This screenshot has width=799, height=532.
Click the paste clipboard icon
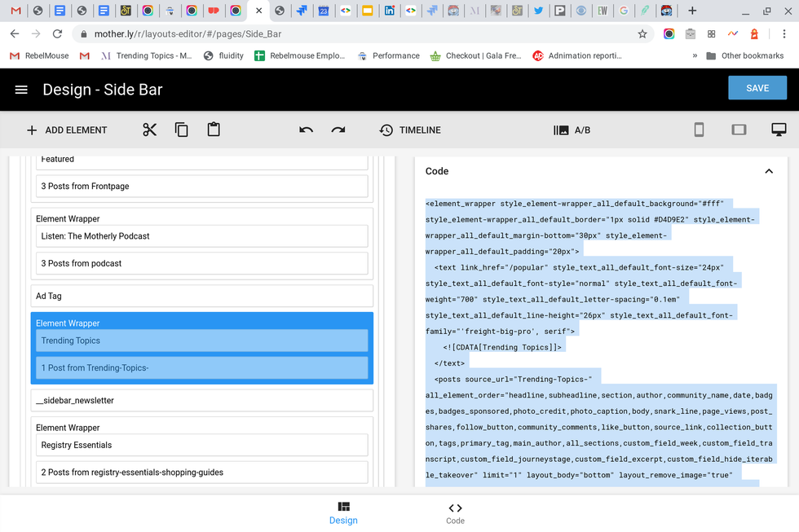[214, 130]
